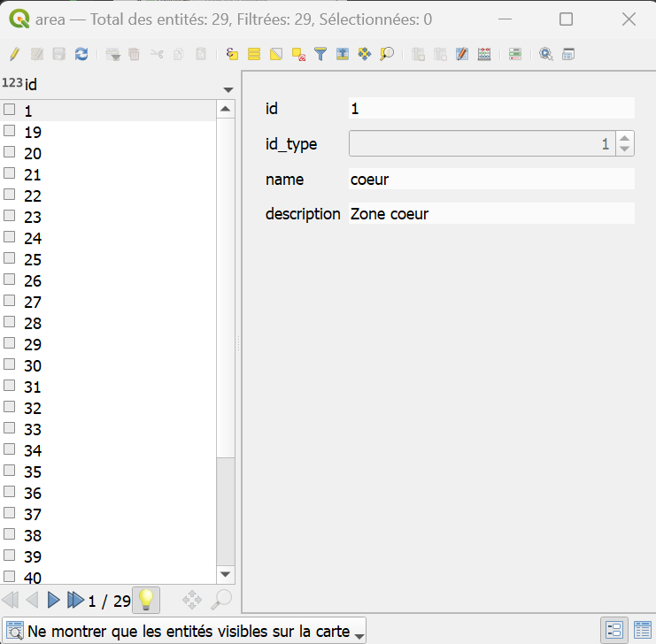Pan map to selected rows
Viewport: 656px width, 644px height.
pyautogui.click(x=365, y=54)
